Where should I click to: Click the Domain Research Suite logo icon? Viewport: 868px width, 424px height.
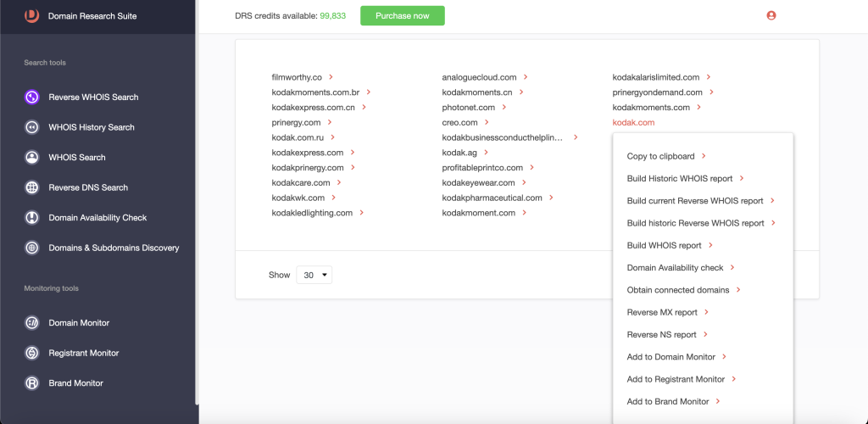(x=31, y=15)
